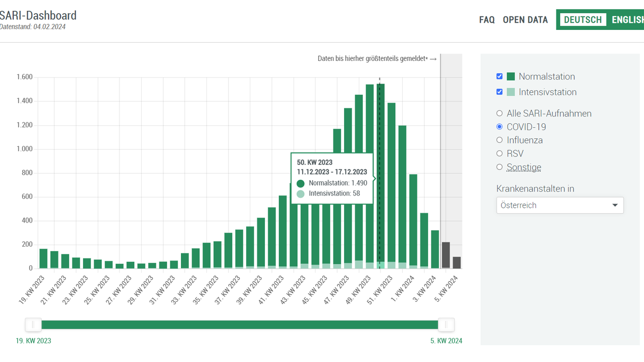The image size is (644, 362).
Task: Click the grey bar for 5. KW 2024
Action: coord(457,263)
